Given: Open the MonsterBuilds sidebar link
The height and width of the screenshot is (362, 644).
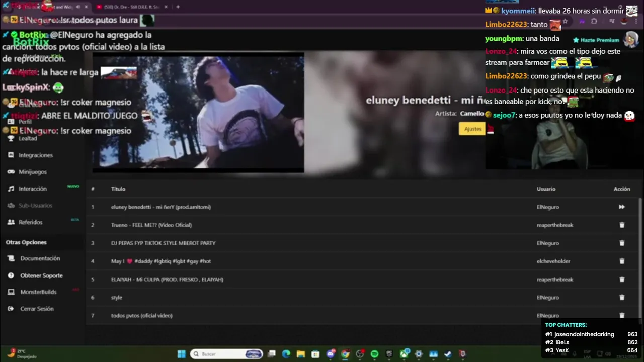Looking at the screenshot, I should tap(38, 292).
